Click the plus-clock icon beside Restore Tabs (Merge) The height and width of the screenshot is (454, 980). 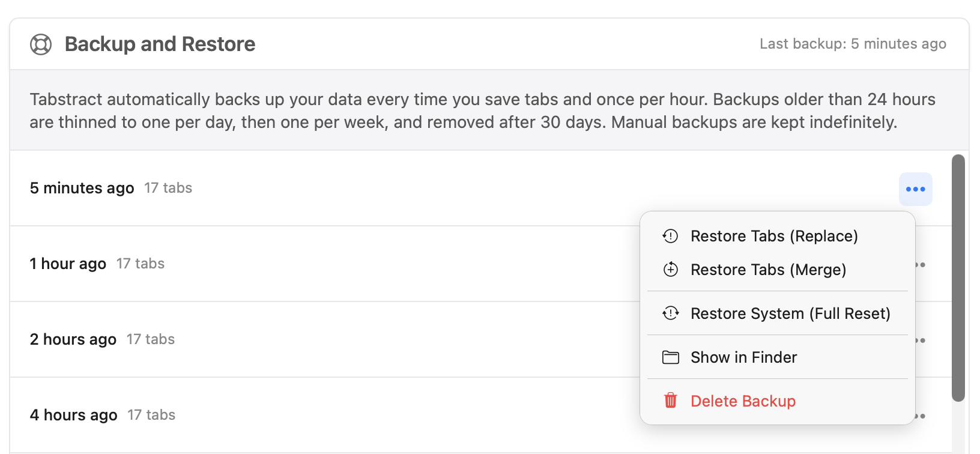[x=670, y=270]
